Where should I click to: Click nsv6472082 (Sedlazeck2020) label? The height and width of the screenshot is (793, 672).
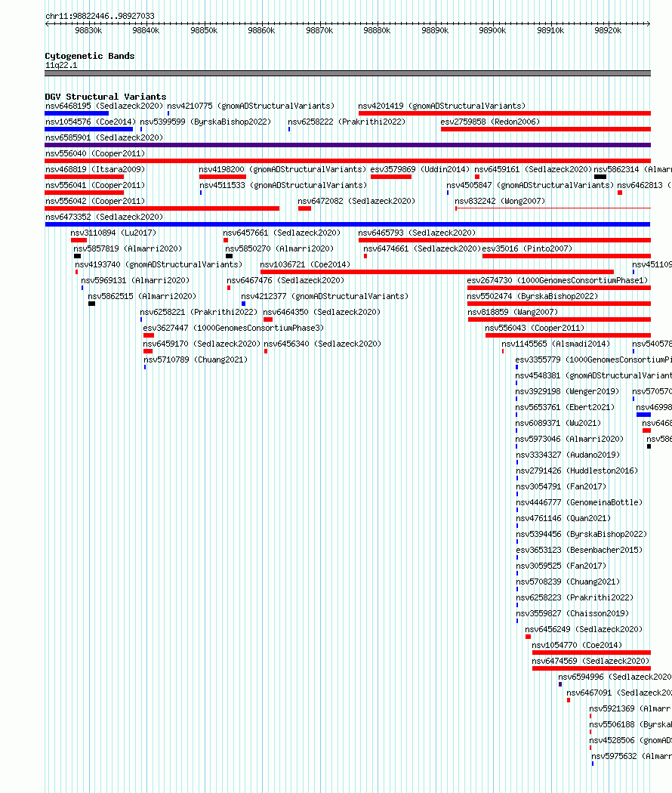click(357, 202)
